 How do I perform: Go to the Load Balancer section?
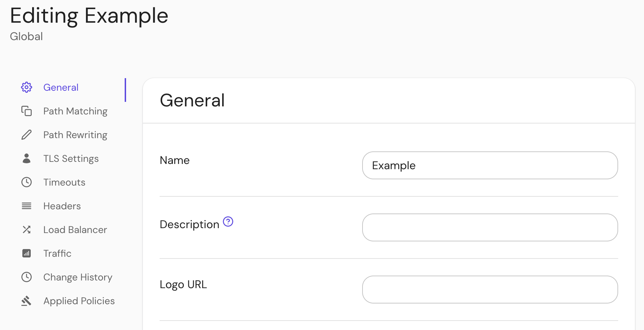(x=75, y=230)
